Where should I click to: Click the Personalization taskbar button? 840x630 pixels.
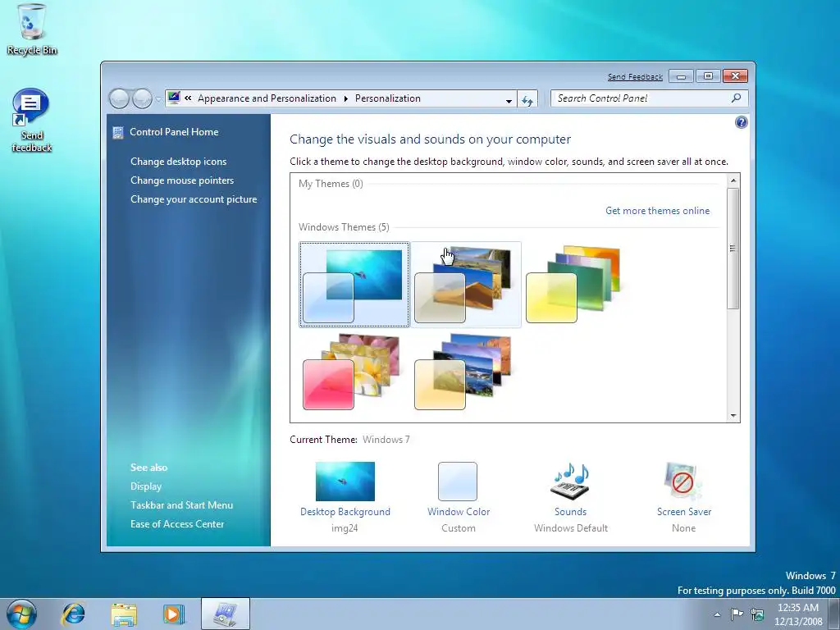[x=226, y=614]
